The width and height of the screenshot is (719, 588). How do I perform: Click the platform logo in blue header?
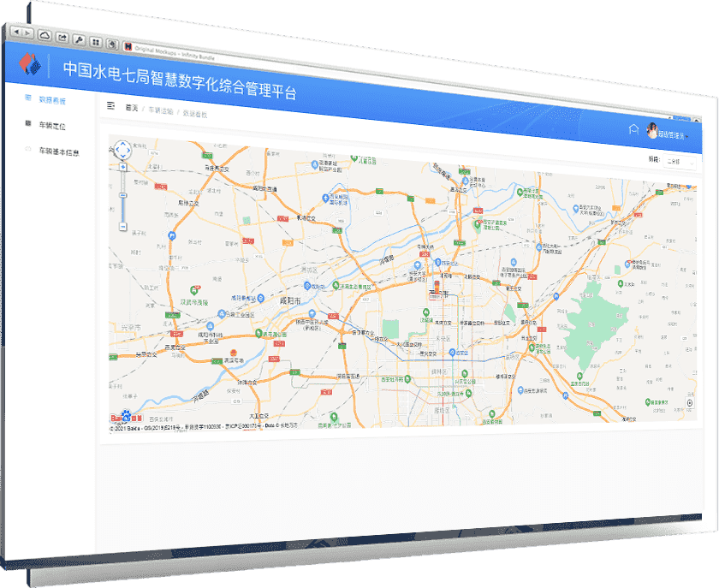point(31,64)
